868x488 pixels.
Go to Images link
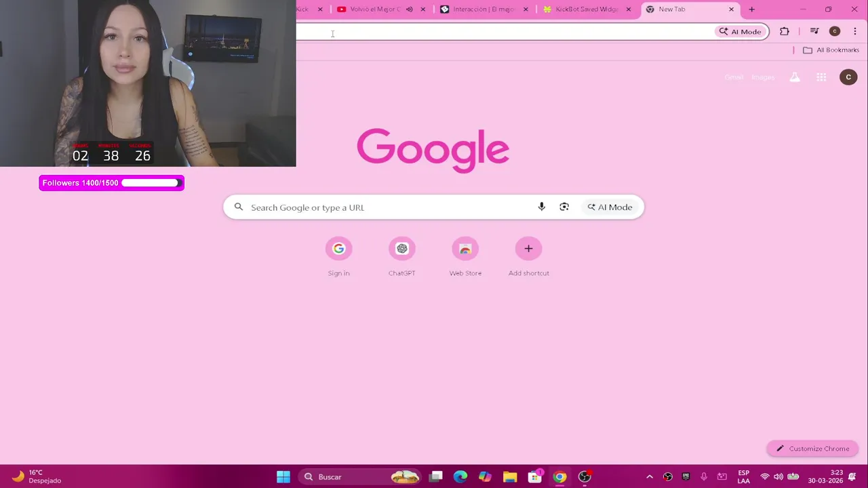(x=763, y=77)
